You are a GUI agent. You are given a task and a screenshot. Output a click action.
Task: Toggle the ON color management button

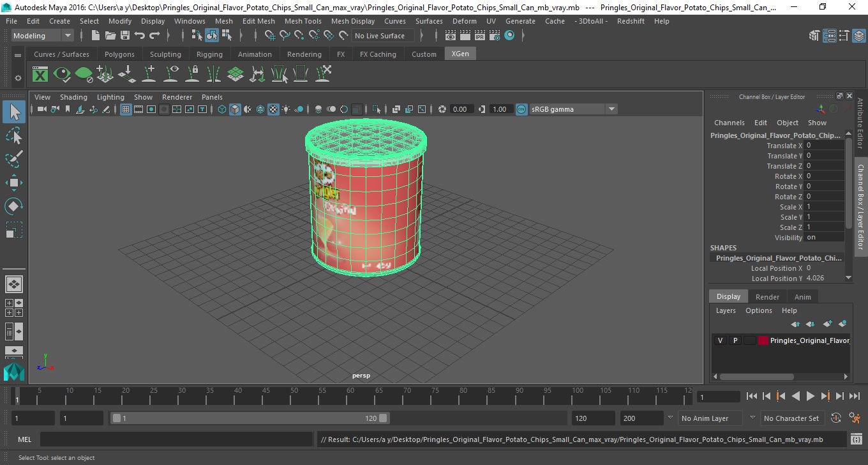coord(521,109)
